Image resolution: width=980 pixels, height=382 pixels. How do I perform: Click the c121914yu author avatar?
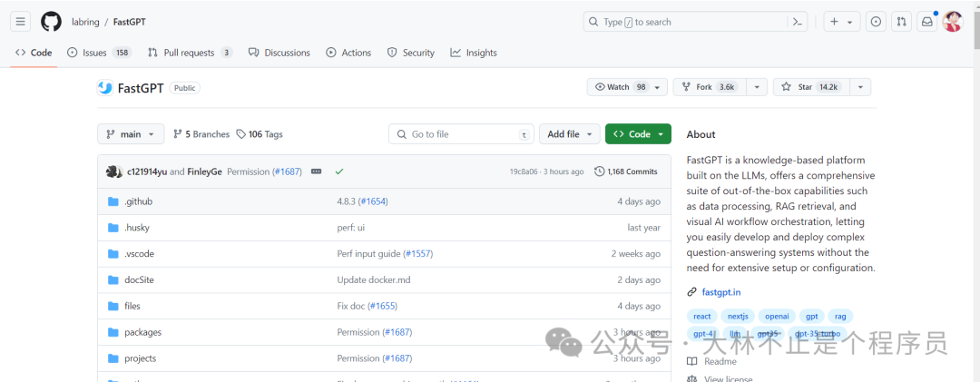pyautogui.click(x=113, y=171)
